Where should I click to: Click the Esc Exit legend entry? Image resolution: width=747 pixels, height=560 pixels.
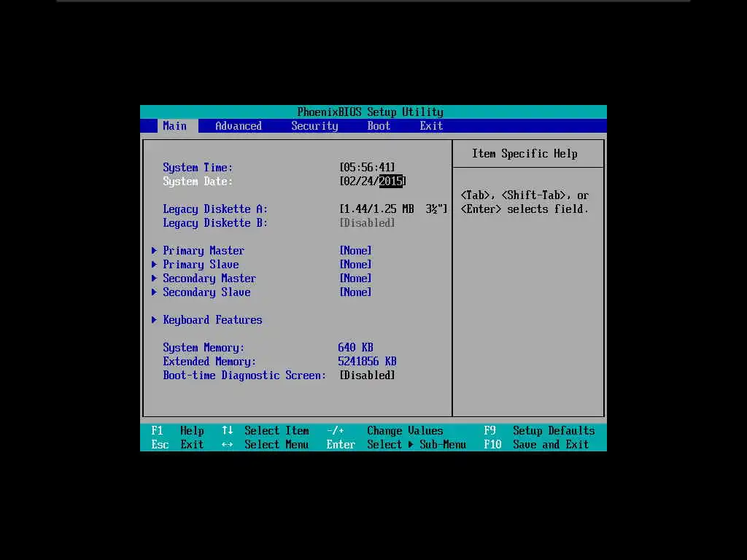[x=177, y=444]
